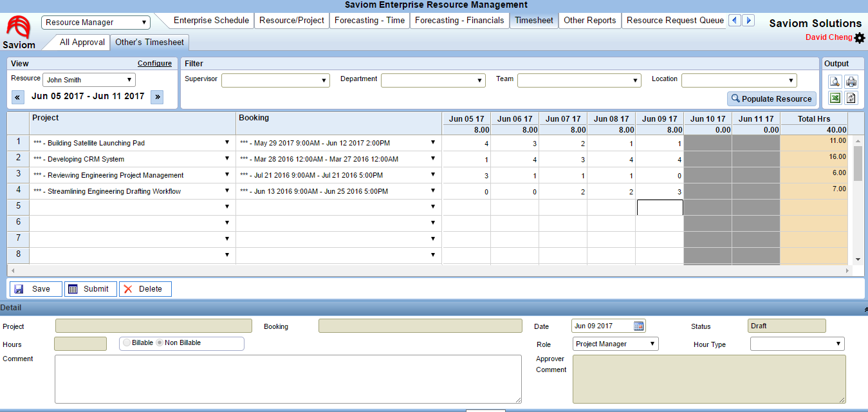Image resolution: width=868 pixels, height=412 pixels.
Task: Open the Other's Timesheet tab
Action: [149, 42]
